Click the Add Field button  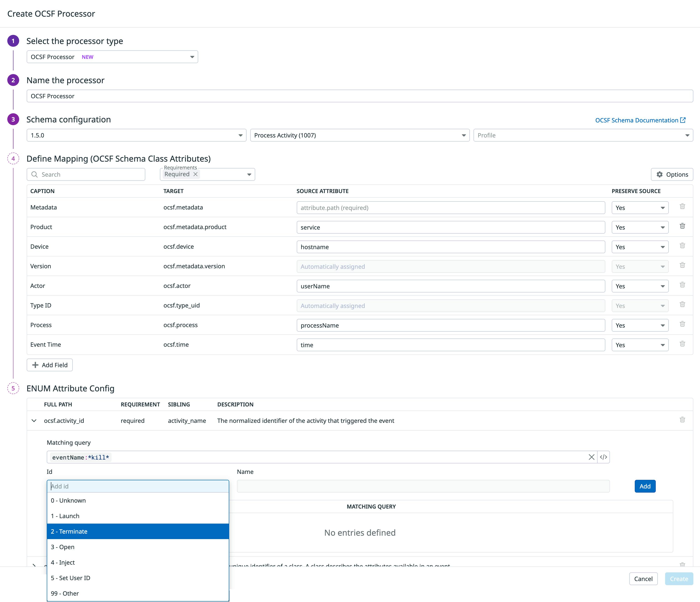(49, 365)
